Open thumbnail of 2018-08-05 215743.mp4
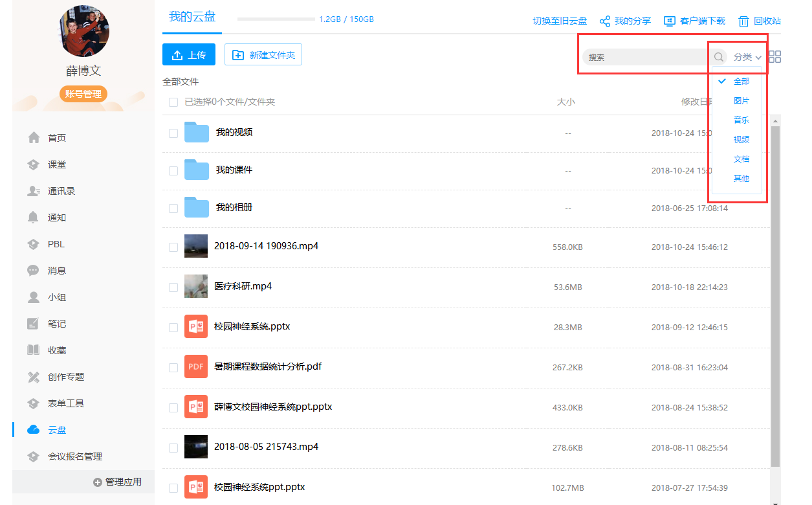The width and height of the screenshot is (812, 505). point(196,447)
